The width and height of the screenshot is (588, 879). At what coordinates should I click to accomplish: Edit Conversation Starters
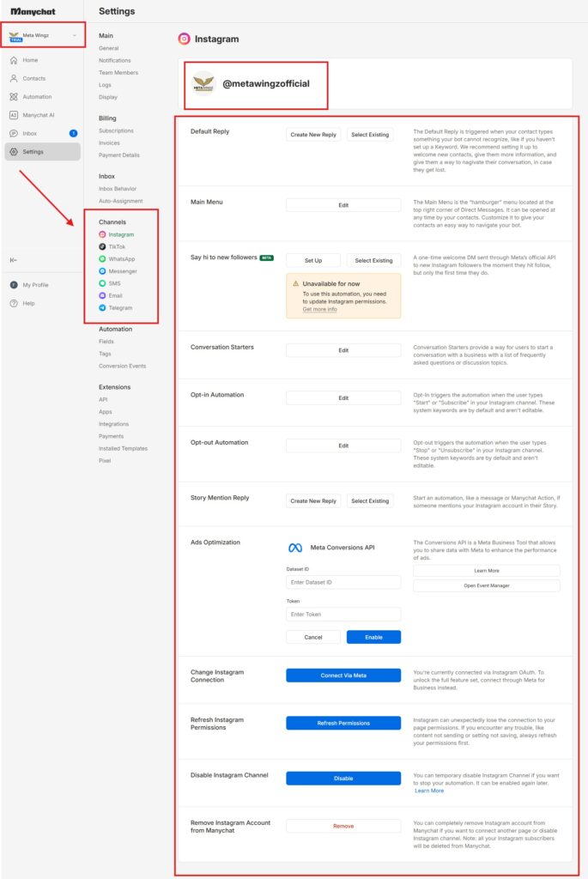[x=343, y=350]
